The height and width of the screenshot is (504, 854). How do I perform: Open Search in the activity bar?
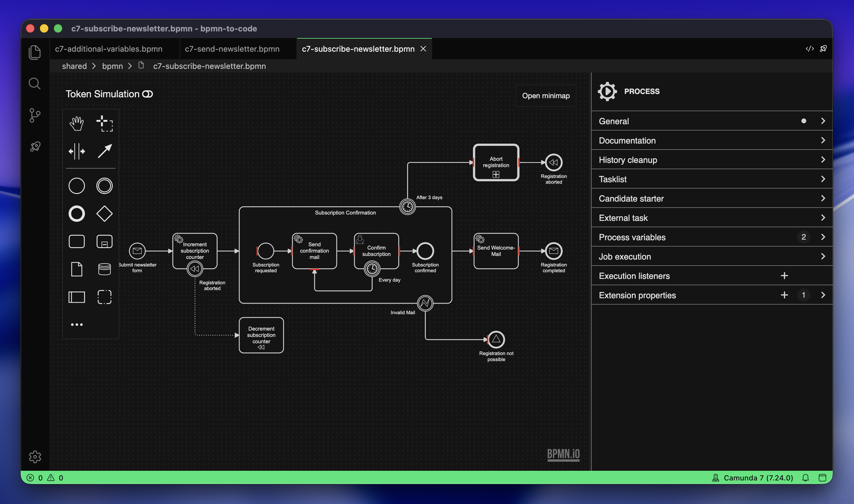click(35, 84)
